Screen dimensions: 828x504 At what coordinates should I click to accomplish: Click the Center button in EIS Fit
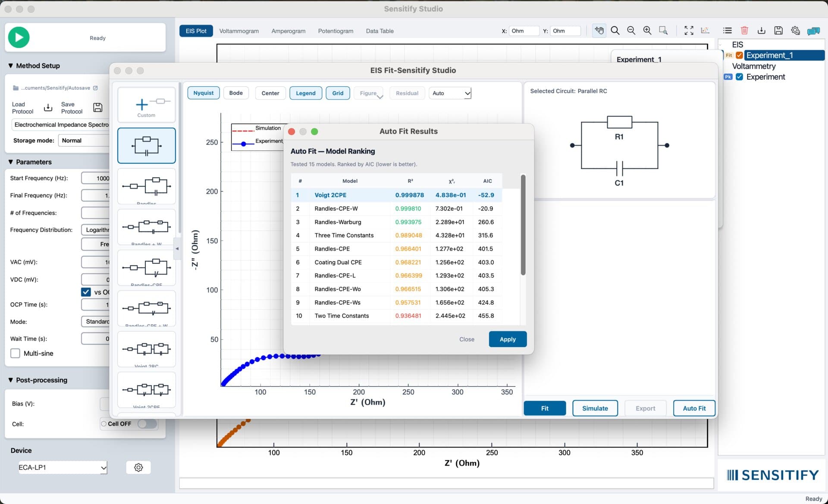[x=270, y=93]
